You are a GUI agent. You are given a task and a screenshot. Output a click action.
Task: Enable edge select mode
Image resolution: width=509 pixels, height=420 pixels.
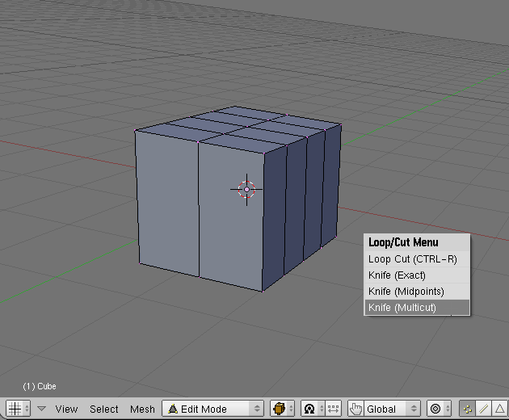[x=484, y=409]
